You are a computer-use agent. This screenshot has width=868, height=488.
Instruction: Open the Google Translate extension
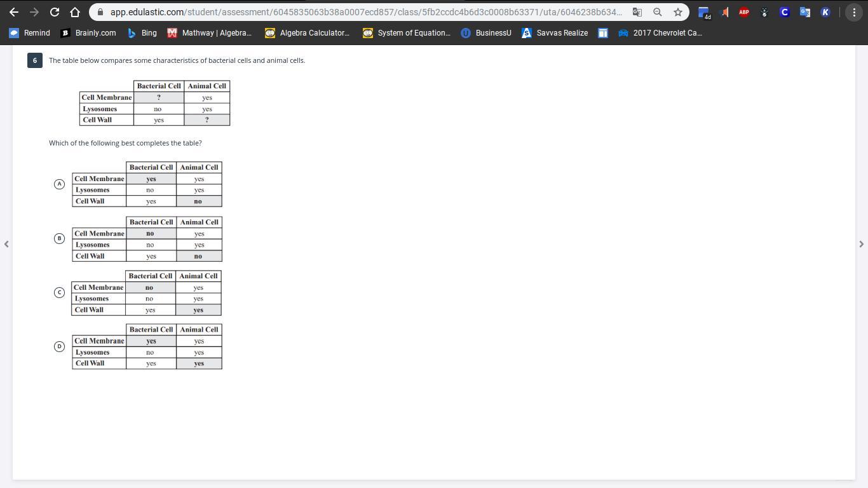coord(805,12)
